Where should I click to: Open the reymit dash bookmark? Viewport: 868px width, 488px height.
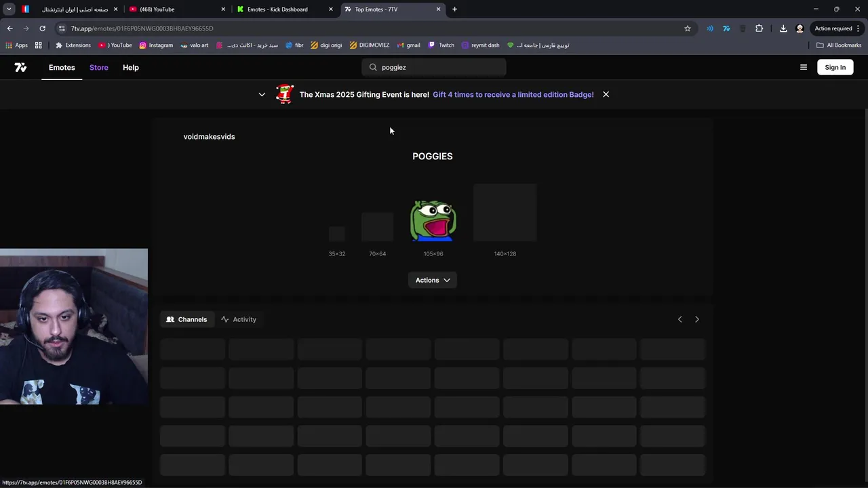(480, 45)
